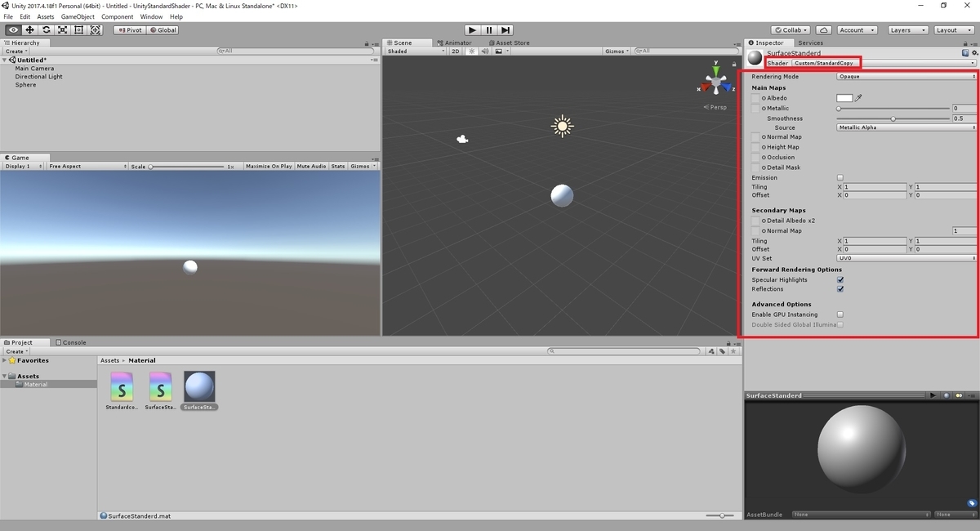Toggle preview lighting icon in material preview

point(959,395)
